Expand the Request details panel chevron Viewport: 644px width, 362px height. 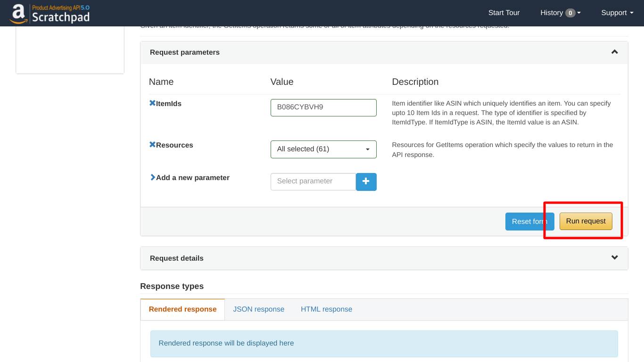[x=614, y=257]
